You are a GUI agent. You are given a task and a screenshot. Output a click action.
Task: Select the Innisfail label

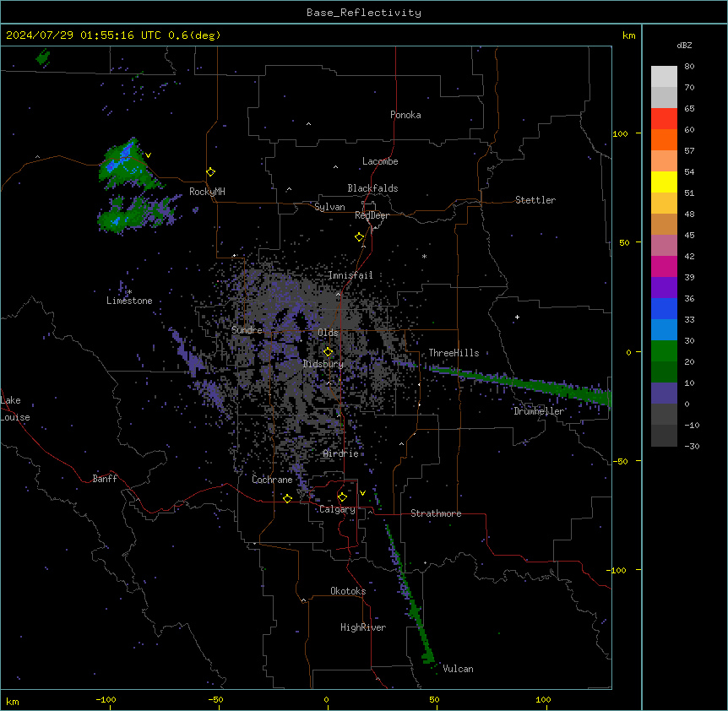[x=350, y=275]
